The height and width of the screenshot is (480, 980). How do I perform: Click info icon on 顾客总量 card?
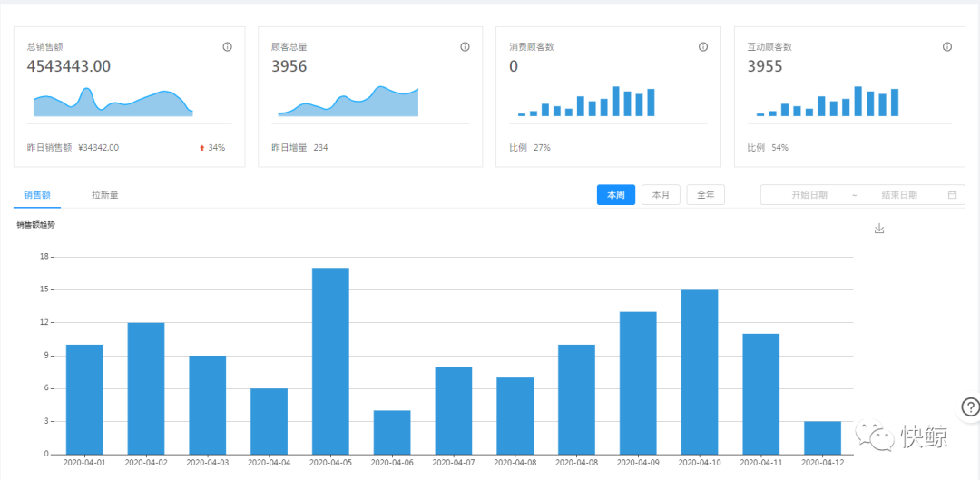(x=465, y=47)
